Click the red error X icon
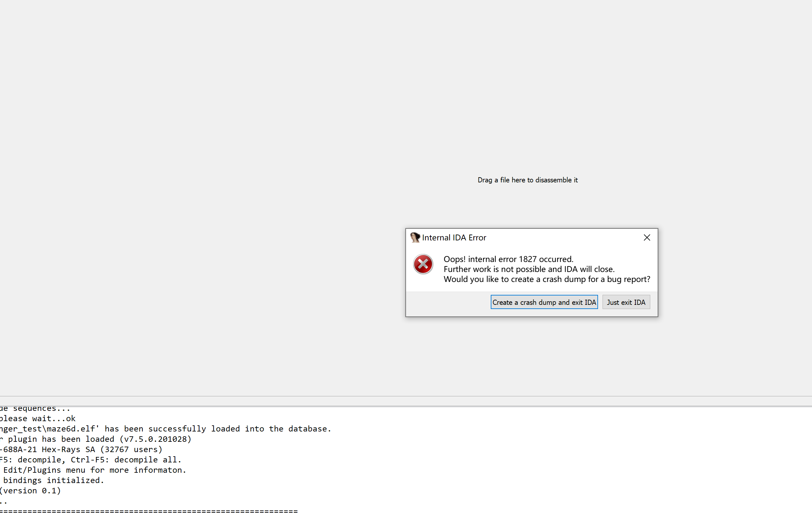The image size is (812, 513). tap(423, 264)
